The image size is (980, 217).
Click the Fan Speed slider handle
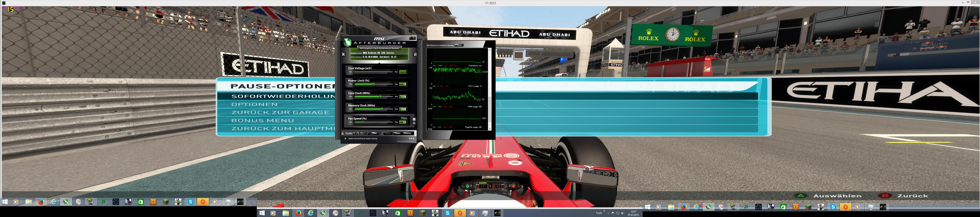(363, 122)
